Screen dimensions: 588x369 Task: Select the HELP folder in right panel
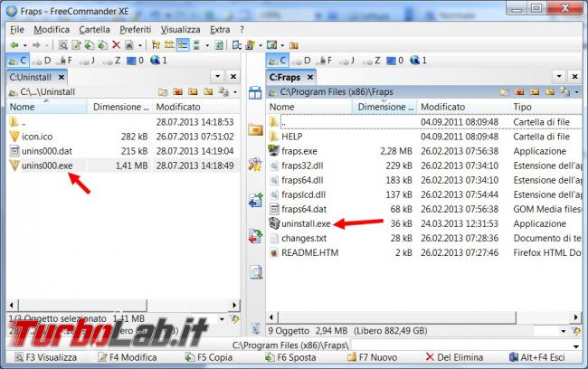[x=292, y=137]
